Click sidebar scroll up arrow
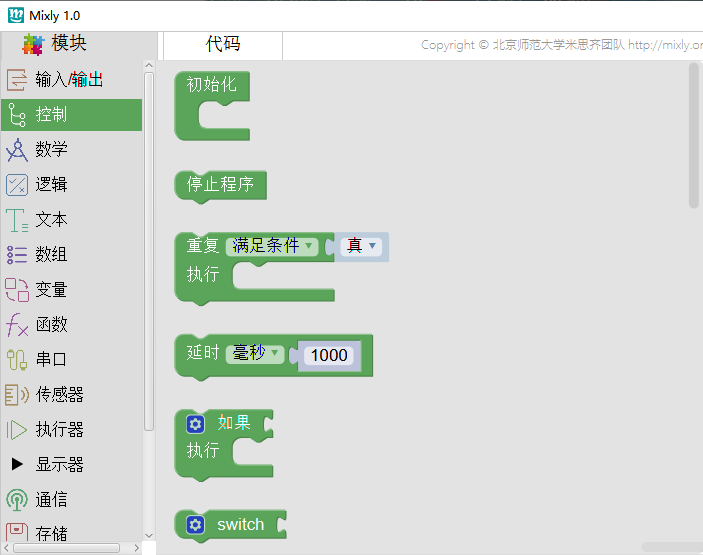This screenshot has width=703, height=555. tap(149, 65)
